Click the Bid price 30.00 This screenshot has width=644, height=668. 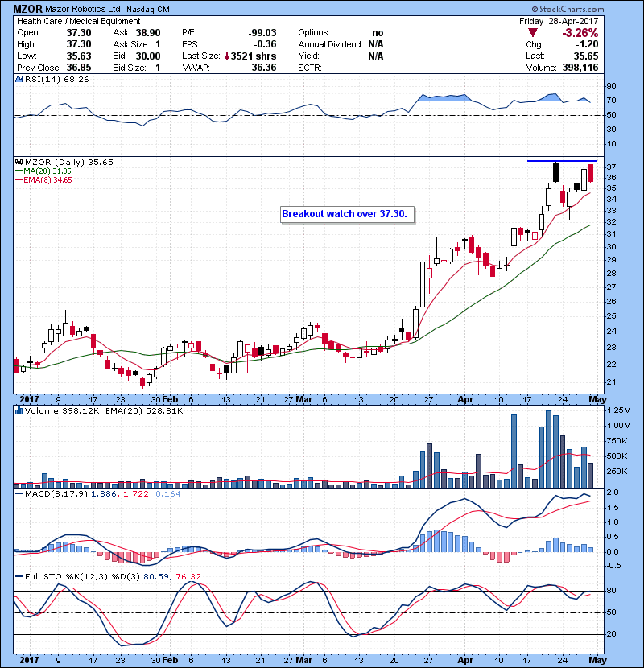point(148,56)
